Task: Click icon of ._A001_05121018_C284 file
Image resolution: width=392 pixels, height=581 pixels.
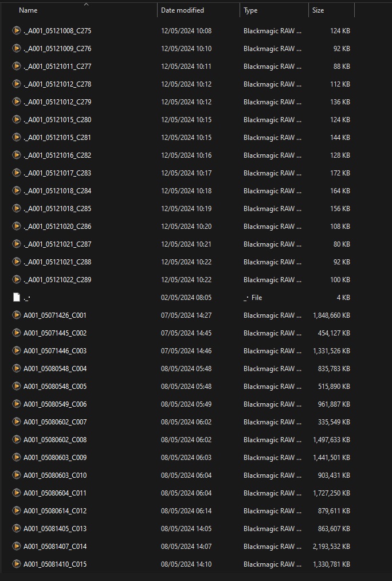Action: (16, 190)
